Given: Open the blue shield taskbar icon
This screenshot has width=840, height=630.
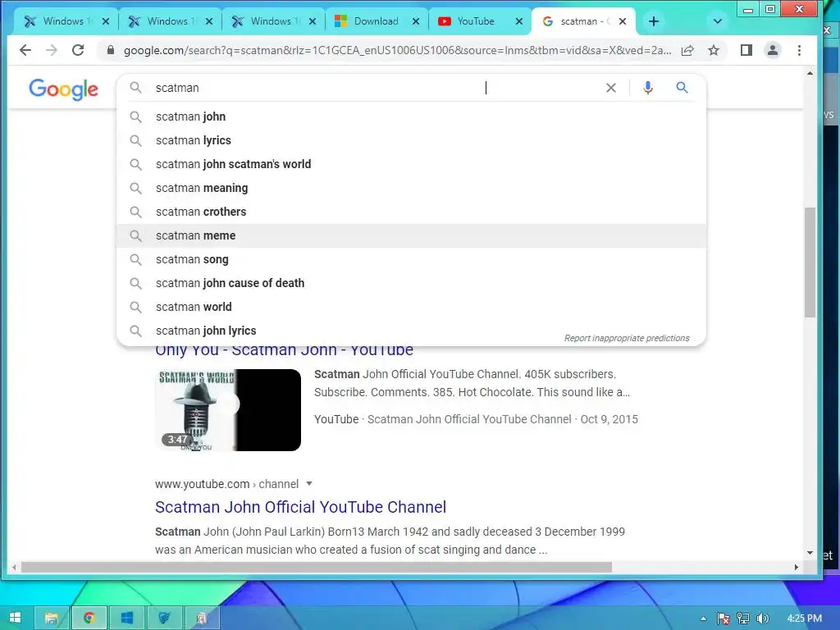Looking at the screenshot, I should point(164,619).
